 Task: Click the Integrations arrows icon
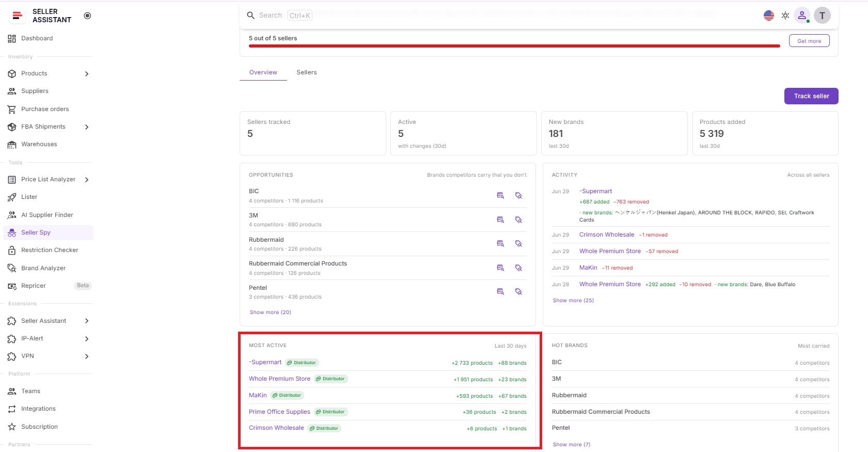pyautogui.click(x=12, y=409)
